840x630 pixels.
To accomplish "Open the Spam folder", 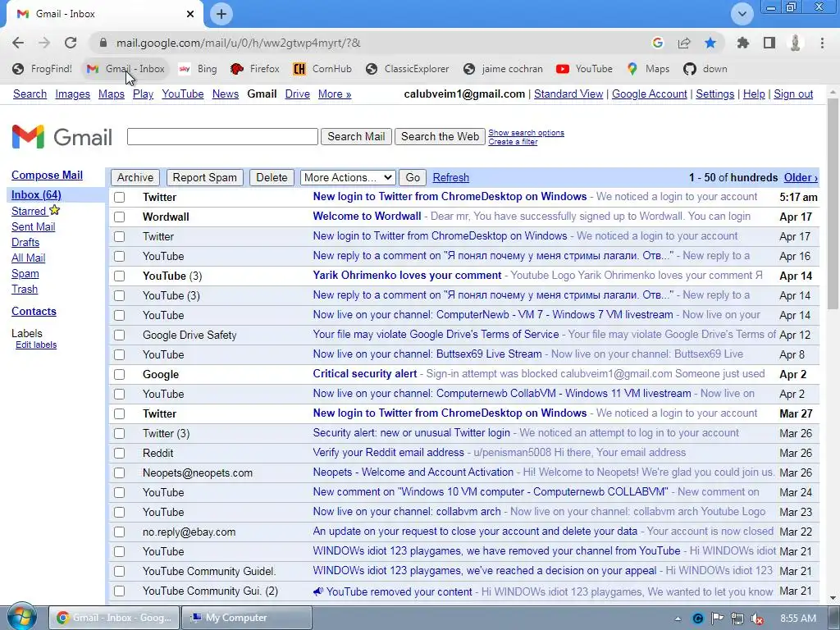I will 25,273.
